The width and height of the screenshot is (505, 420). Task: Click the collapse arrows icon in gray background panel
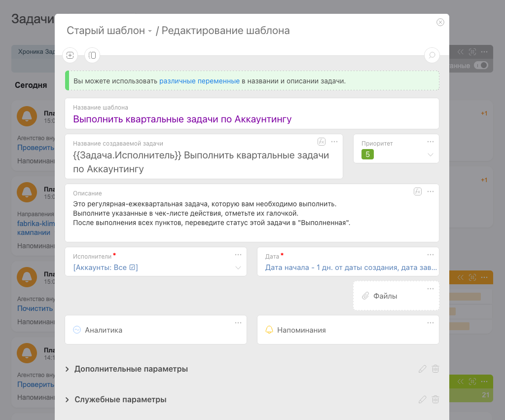pyautogui.click(x=461, y=51)
